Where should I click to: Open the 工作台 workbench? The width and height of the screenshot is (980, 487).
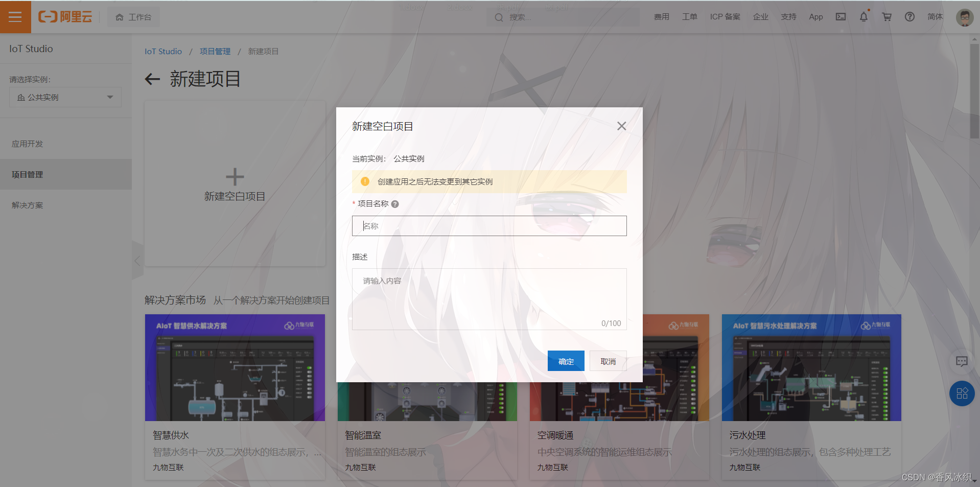coord(134,17)
